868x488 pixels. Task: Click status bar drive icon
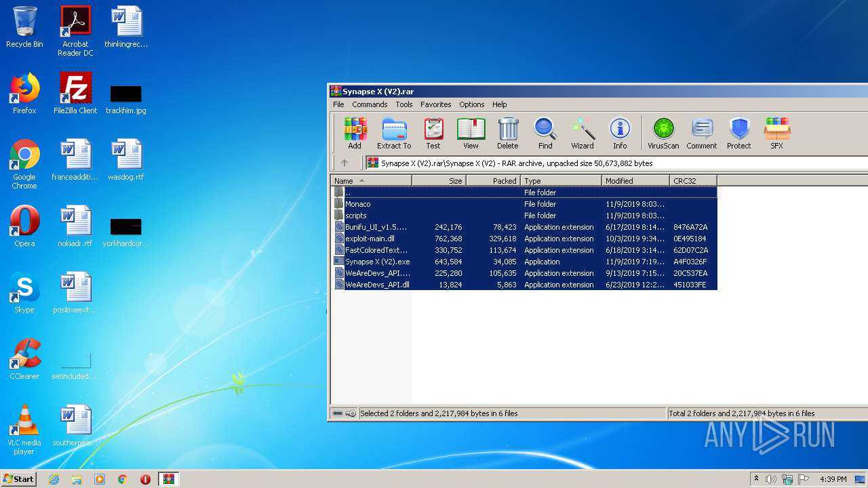338,413
